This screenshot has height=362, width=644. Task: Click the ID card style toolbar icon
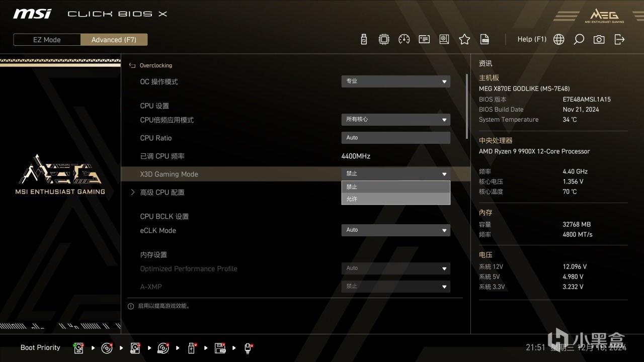(424, 39)
